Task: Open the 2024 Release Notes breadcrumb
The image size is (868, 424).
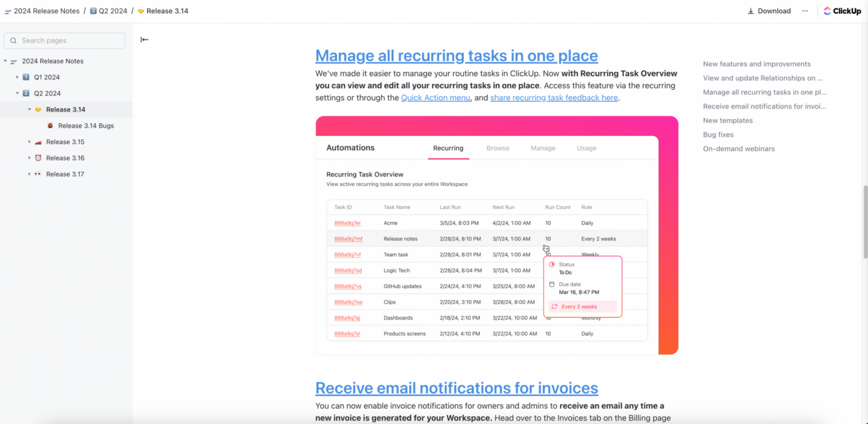Action: (x=46, y=10)
